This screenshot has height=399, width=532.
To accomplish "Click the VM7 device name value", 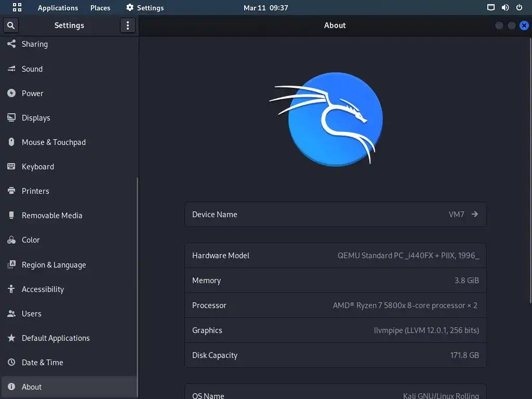I will click(x=456, y=215).
